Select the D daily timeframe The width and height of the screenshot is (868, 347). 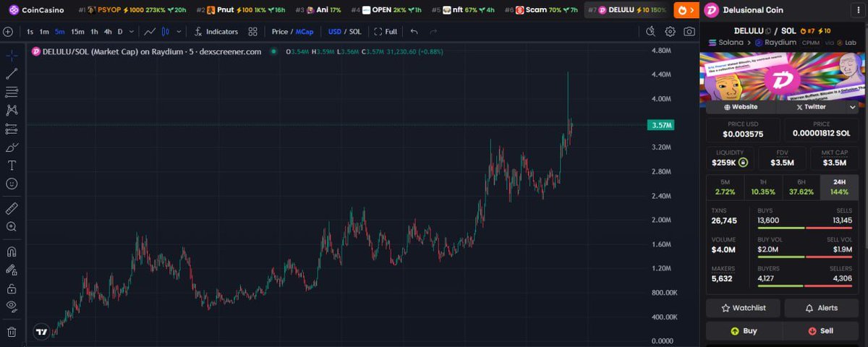pos(120,32)
